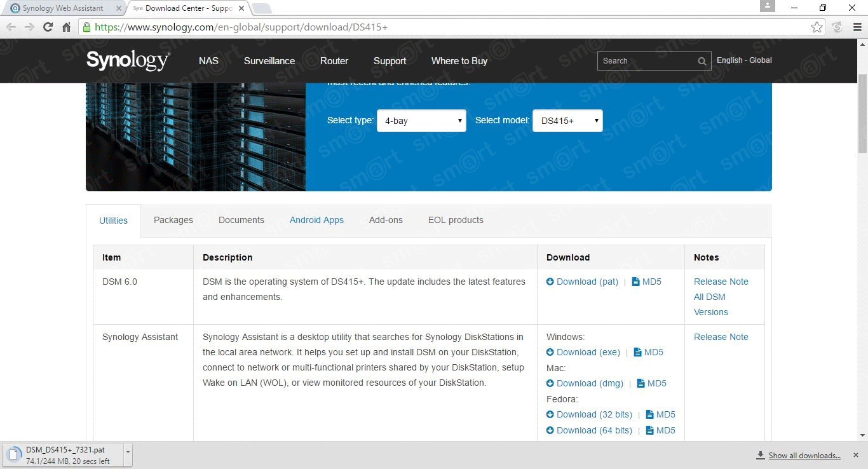Click the Download (dmg) link for Mac
This screenshot has height=469, width=868.
coord(590,383)
